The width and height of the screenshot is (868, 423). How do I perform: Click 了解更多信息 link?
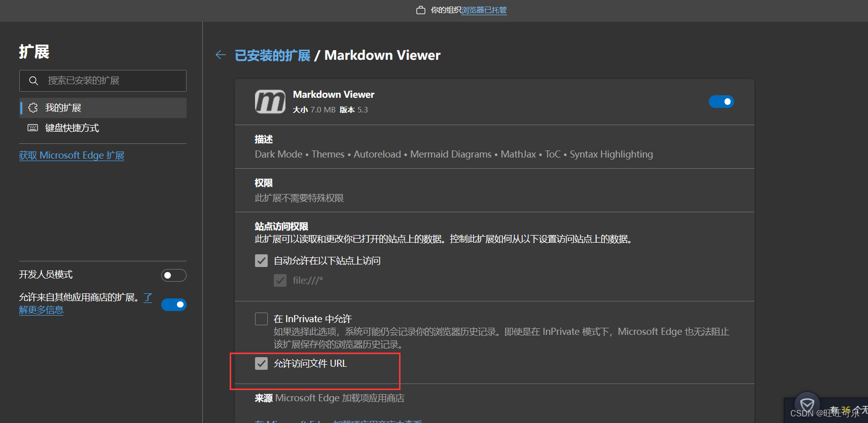pos(41,310)
